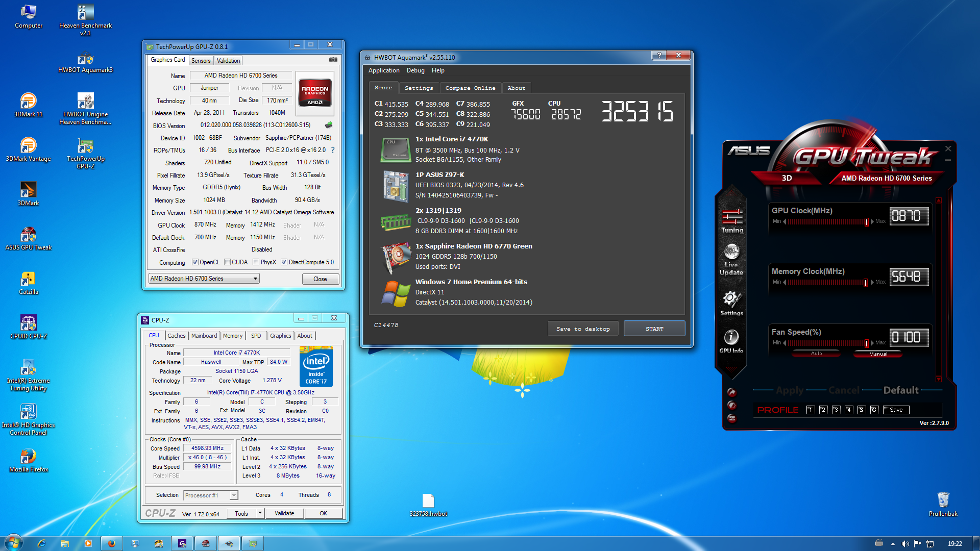This screenshot has width=980, height=551.
Task: Set fan speed mode to Auto
Action: pyautogui.click(x=816, y=354)
